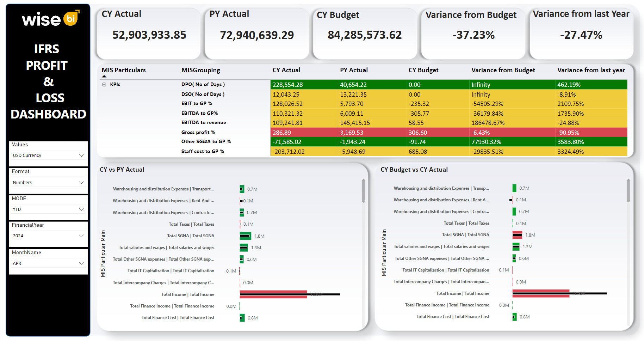Click the DPO( No of Days ) row label
This screenshot has width=644, height=341.
(203, 85)
